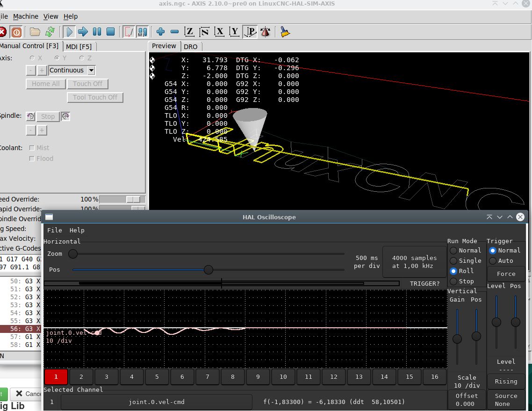Step to next line arrow icon
Viewport: 532px width, 411px height.
[x=83, y=32]
